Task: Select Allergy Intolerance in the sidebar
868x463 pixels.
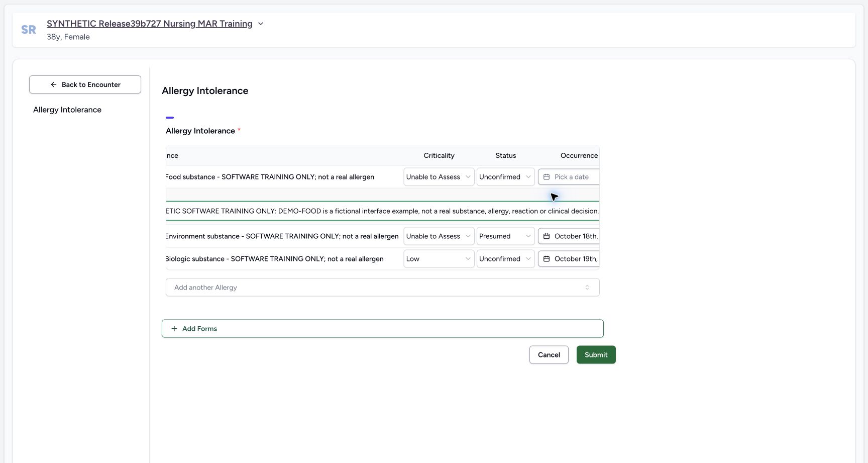Action: coord(67,110)
